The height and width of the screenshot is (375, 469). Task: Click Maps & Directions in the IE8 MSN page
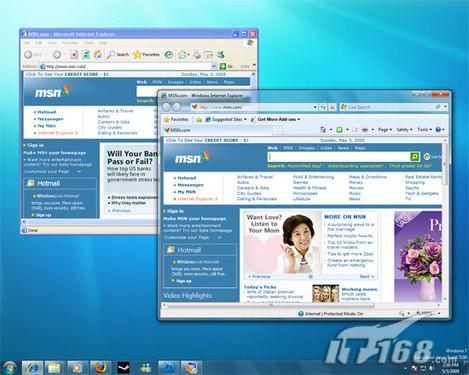tap(368, 177)
